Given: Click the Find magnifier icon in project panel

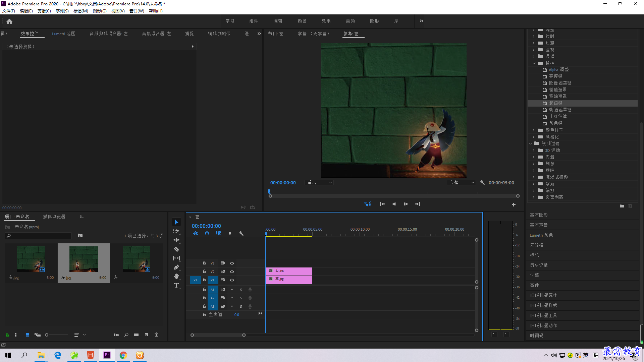Looking at the screenshot, I should [x=126, y=335].
